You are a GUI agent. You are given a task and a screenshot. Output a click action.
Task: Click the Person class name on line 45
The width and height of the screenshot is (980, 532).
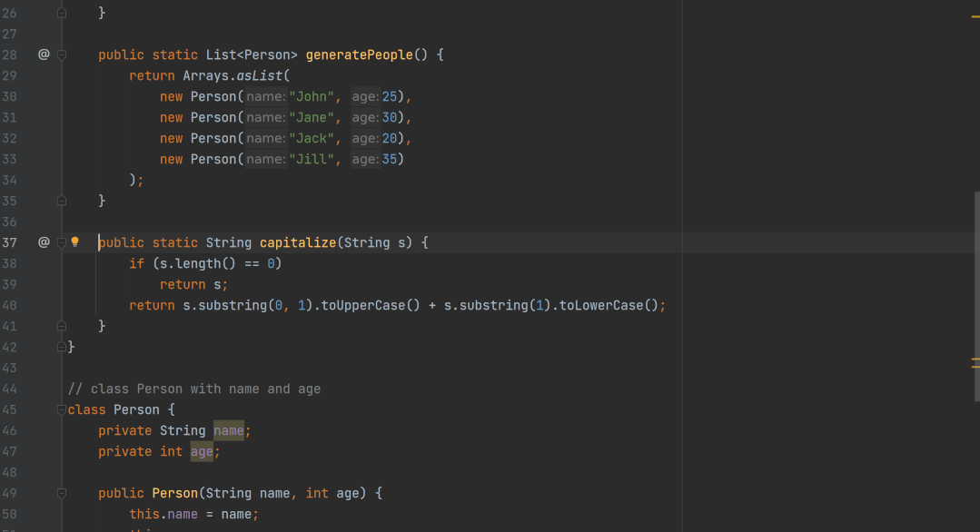pyautogui.click(x=136, y=409)
